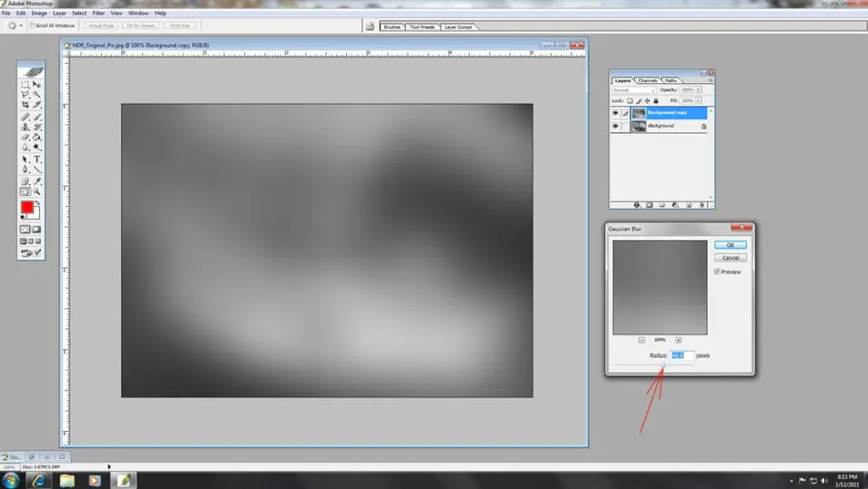Select the Pen tool
Image resolution: width=868 pixels, height=489 pixels.
25,169
